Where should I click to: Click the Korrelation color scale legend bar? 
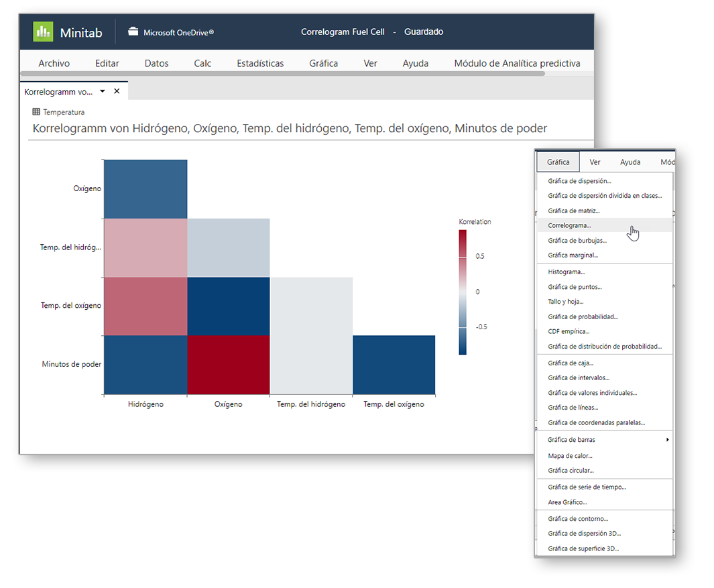[x=463, y=292]
